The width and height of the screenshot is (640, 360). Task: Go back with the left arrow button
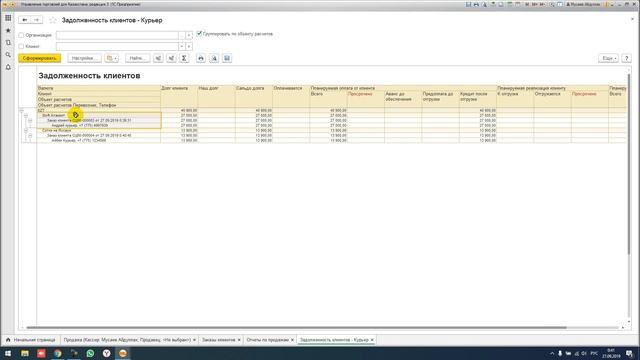[x=24, y=20]
